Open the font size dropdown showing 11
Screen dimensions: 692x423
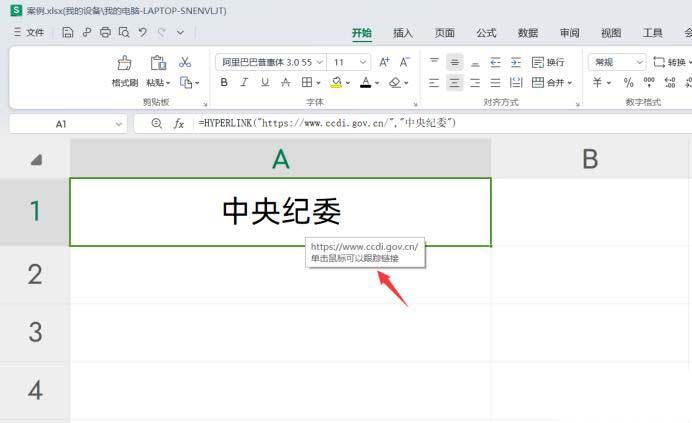pos(363,62)
